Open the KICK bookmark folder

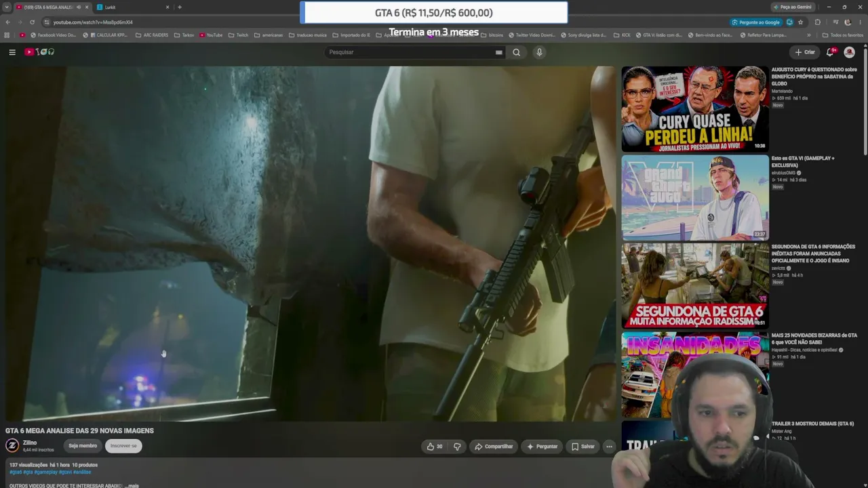[x=622, y=35]
